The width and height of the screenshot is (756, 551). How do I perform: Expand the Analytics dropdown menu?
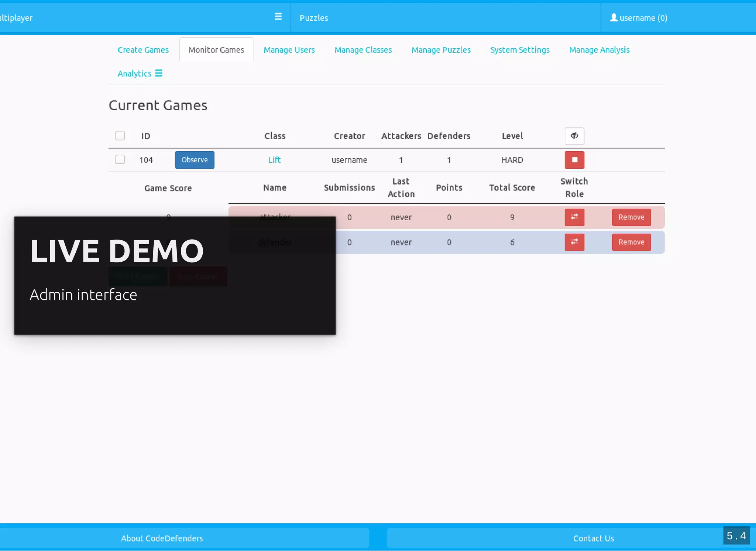point(140,73)
